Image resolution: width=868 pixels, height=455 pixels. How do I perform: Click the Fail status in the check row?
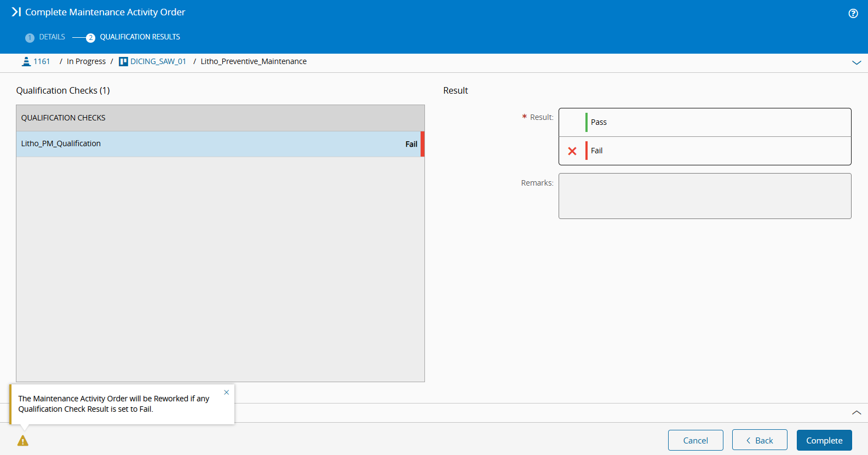pos(411,144)
